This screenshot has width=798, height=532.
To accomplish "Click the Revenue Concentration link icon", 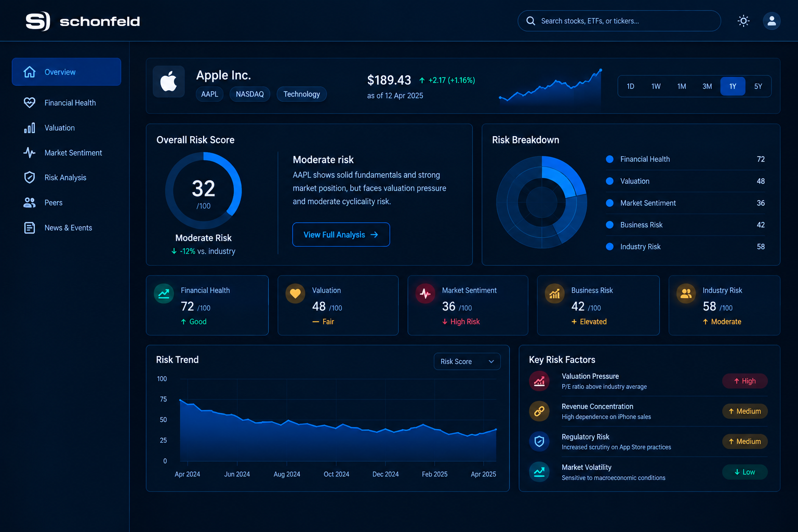I will tap(539, 411).
